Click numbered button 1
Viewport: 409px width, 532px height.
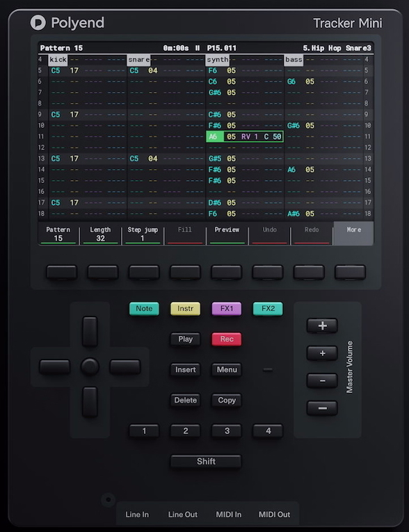(x=144, y=431)
